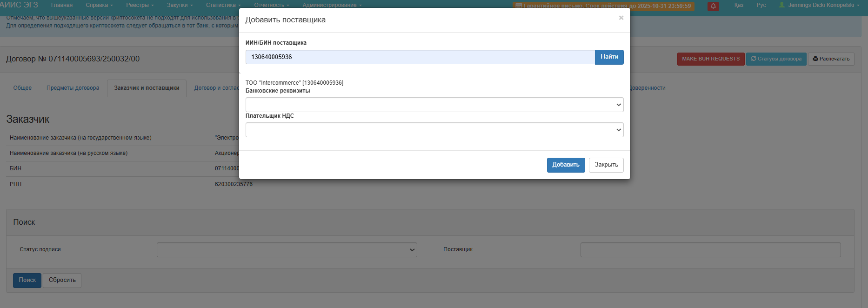Click the MAKE BUH REQUESTS button
The width and height of the screenshot is (868, 308).
(x=710, y=59)
